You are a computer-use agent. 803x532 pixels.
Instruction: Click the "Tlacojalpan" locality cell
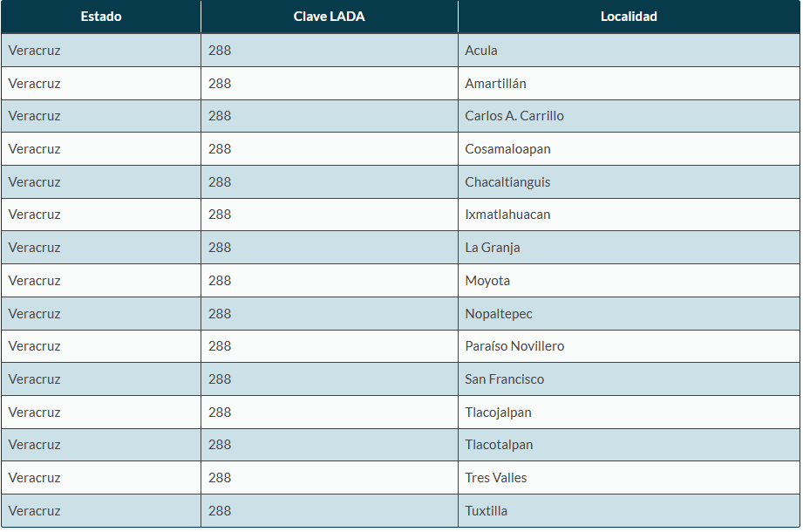(x=629, y=413)
